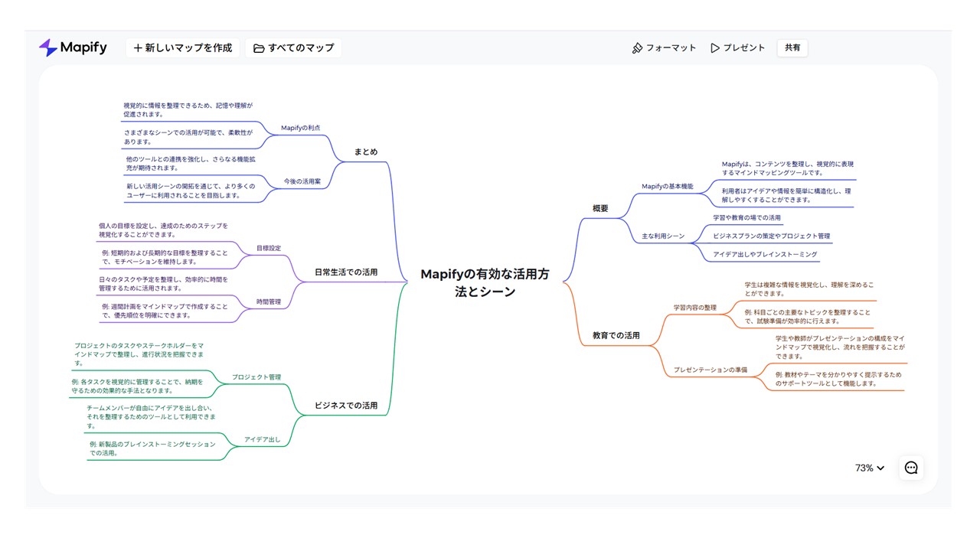Select the 時間管理 node

[x=269, y=302]
